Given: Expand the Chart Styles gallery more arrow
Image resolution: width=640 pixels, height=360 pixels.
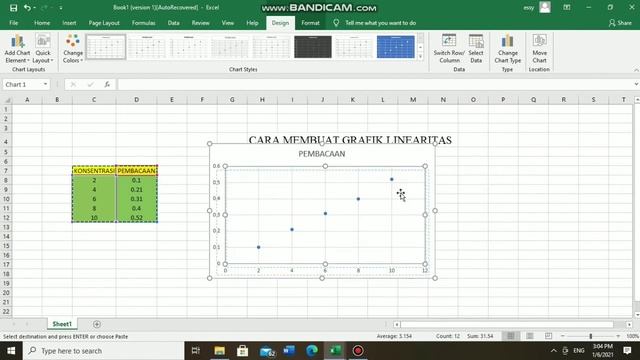Looking at the screenshot, I should (420, 56).
